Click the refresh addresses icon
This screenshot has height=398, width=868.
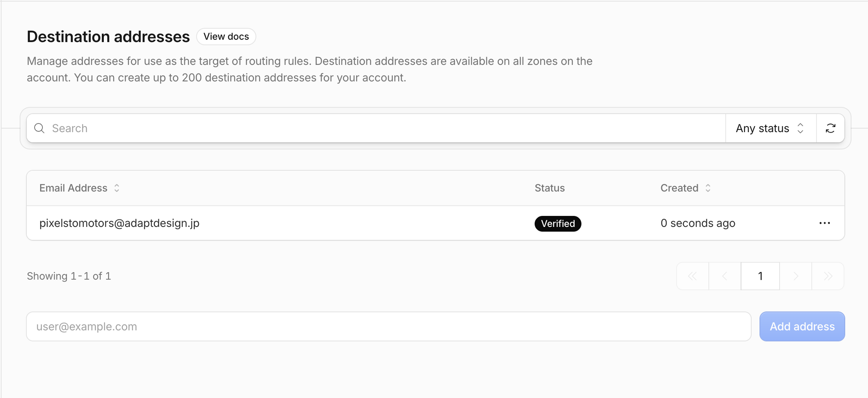830,128
